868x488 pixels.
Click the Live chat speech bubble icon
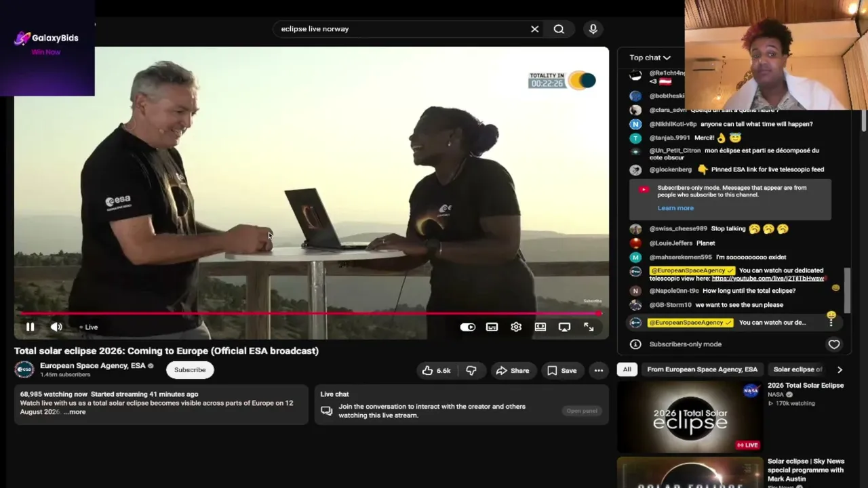(326, 411)
